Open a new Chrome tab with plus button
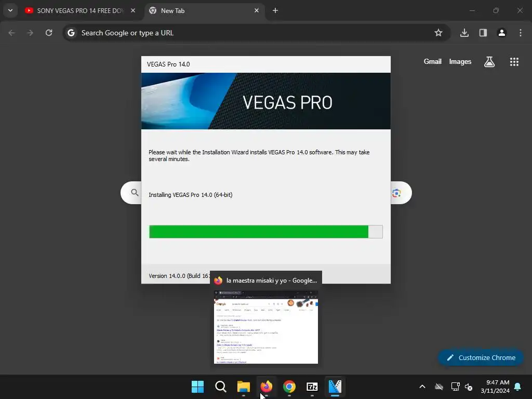 (275, 10)
